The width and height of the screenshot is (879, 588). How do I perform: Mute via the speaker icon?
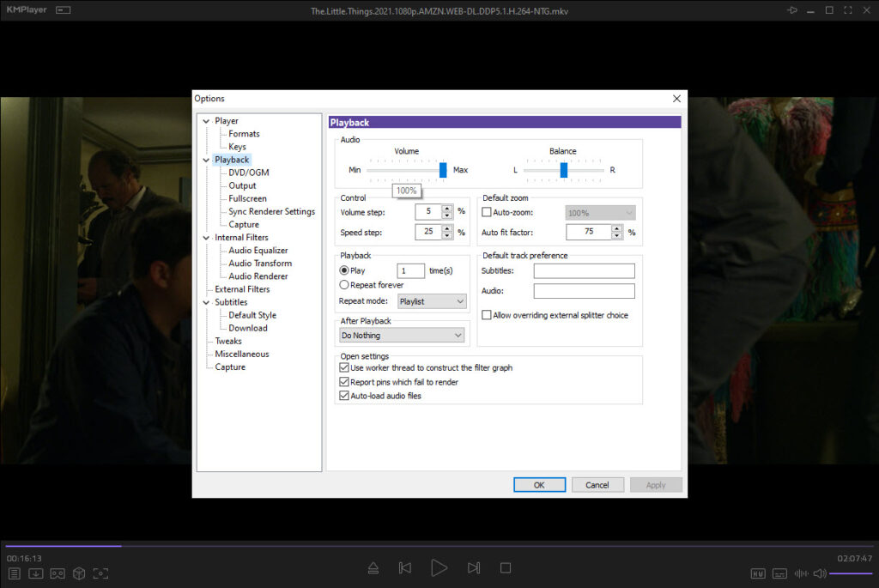click(x=820, y=573)
